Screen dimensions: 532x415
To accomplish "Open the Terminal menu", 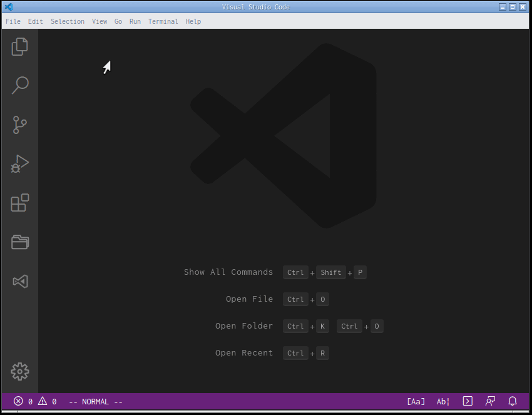I will (x=163, y=21).
